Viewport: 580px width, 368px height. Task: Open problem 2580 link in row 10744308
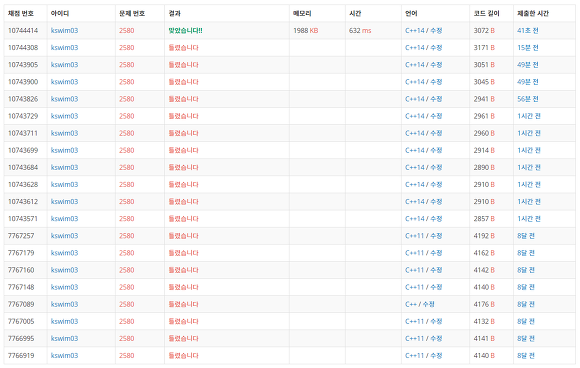point(127,48)
